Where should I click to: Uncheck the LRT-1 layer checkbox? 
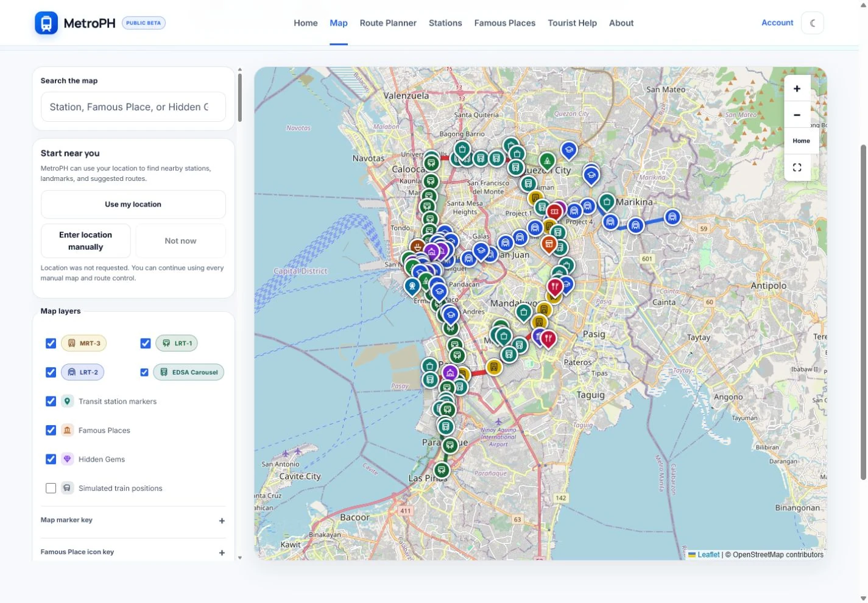coord(146,344)
